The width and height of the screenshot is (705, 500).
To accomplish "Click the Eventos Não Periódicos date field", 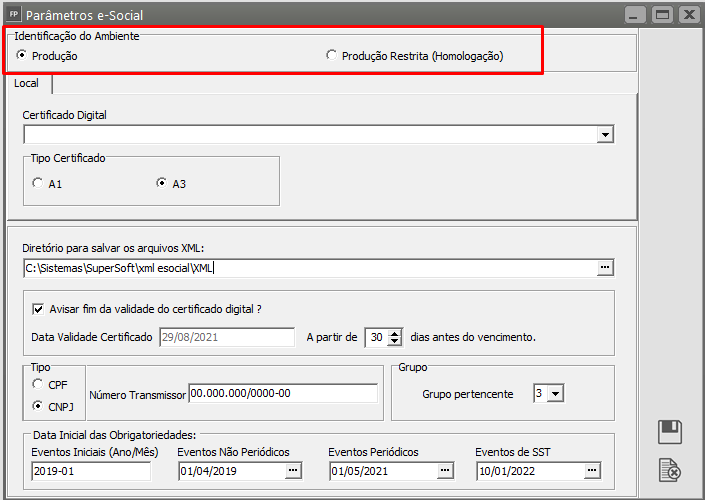I will click(232, 471).
